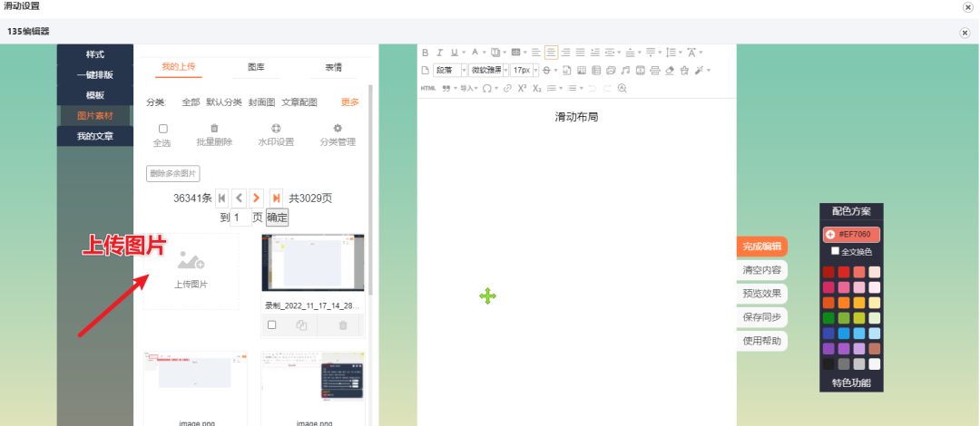This screenshot has width=980, height=426.
Task: Pick the #EF7060 color button
Action: tap(851, 234)
